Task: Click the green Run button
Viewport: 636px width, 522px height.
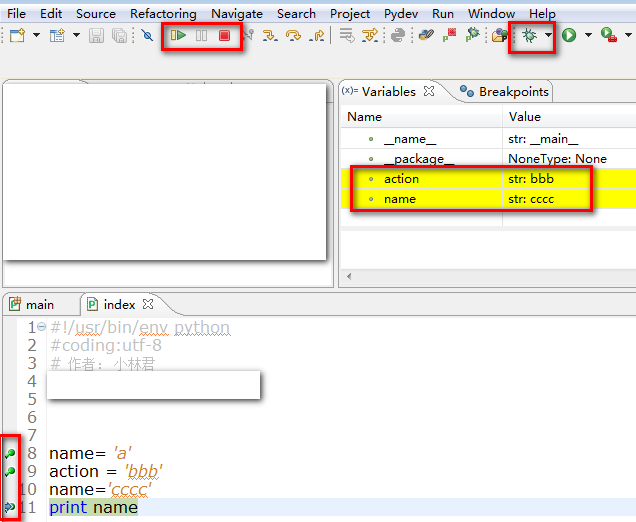Action: point(568,35)
